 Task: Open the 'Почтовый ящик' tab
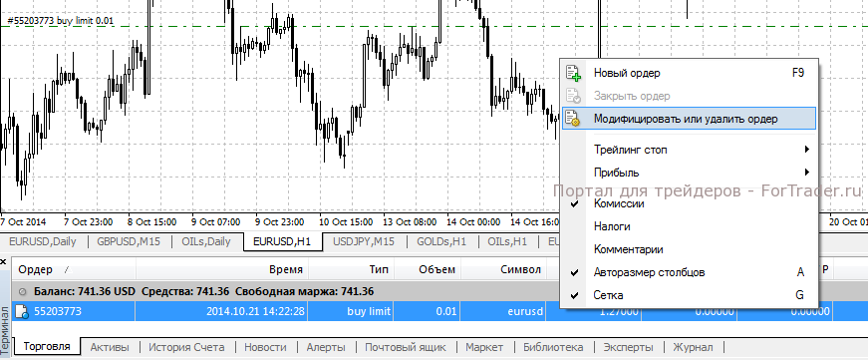tap(406, 347)
